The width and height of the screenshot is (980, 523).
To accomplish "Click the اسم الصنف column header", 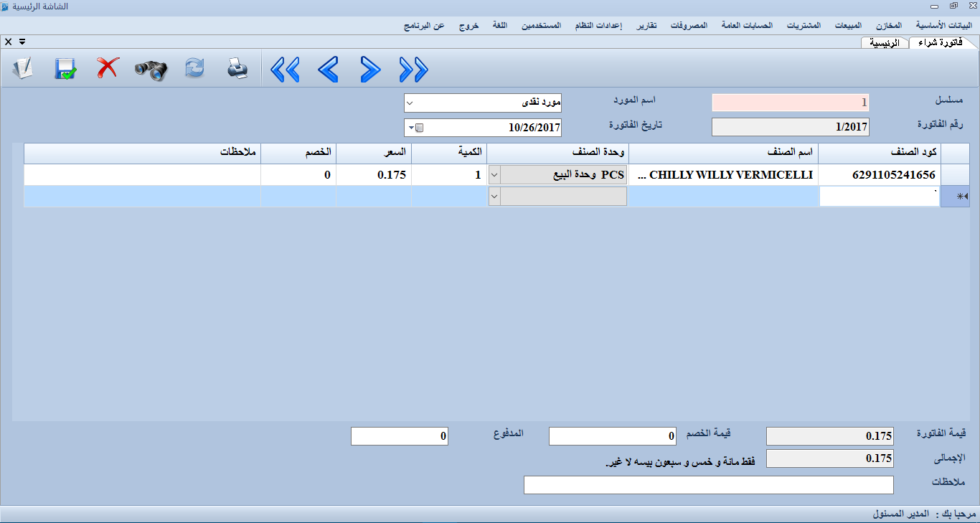I will [723, 154].
